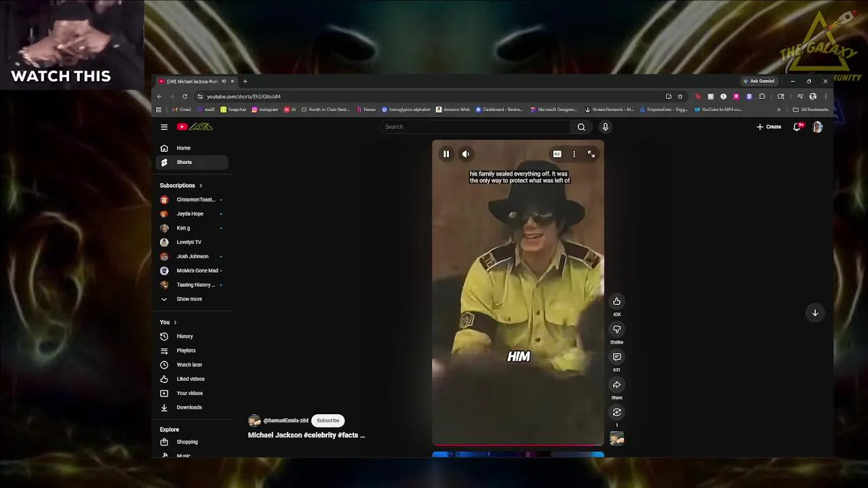Select Shorts in the sidebar
Screen dimensions: 868x488
tap(192, 162)
